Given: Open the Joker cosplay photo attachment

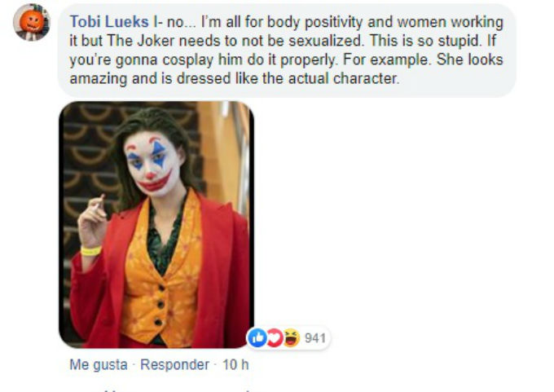Looking at the screenshot, I should [x=156, y=224].
